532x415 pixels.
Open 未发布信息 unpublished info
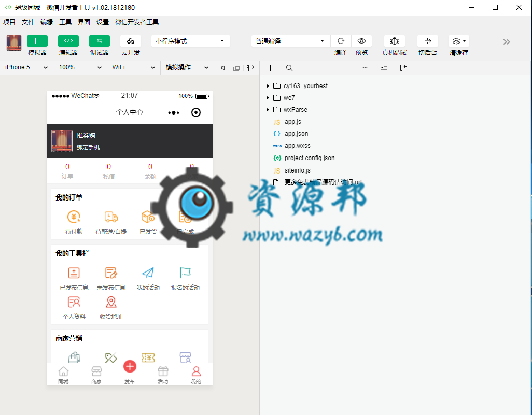point(111,278)
